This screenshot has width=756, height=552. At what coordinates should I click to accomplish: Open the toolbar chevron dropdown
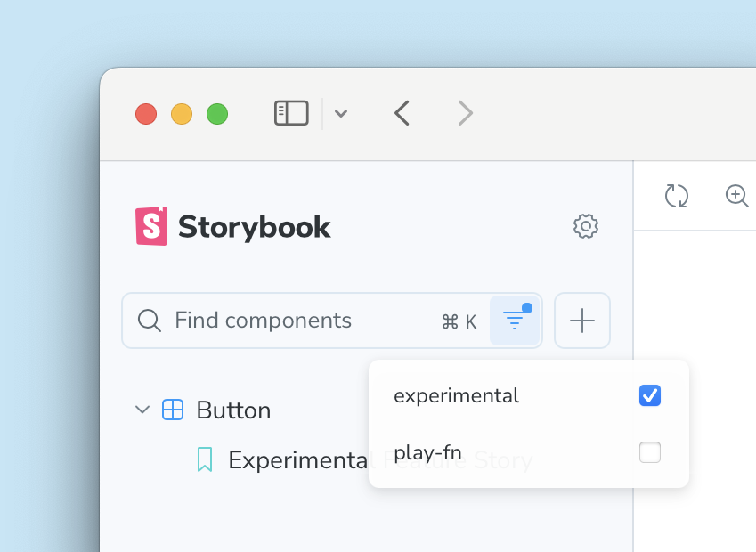pyautogui.click(x=341, y=113)
